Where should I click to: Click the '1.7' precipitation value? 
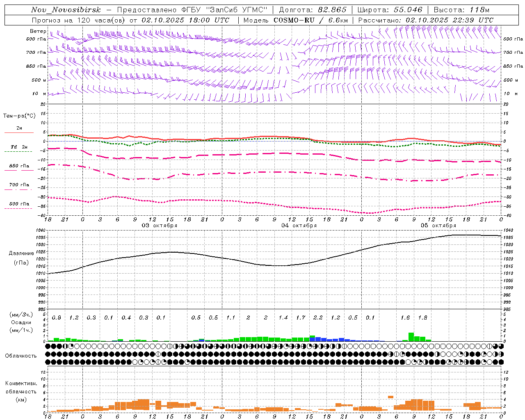click(301, 318)
